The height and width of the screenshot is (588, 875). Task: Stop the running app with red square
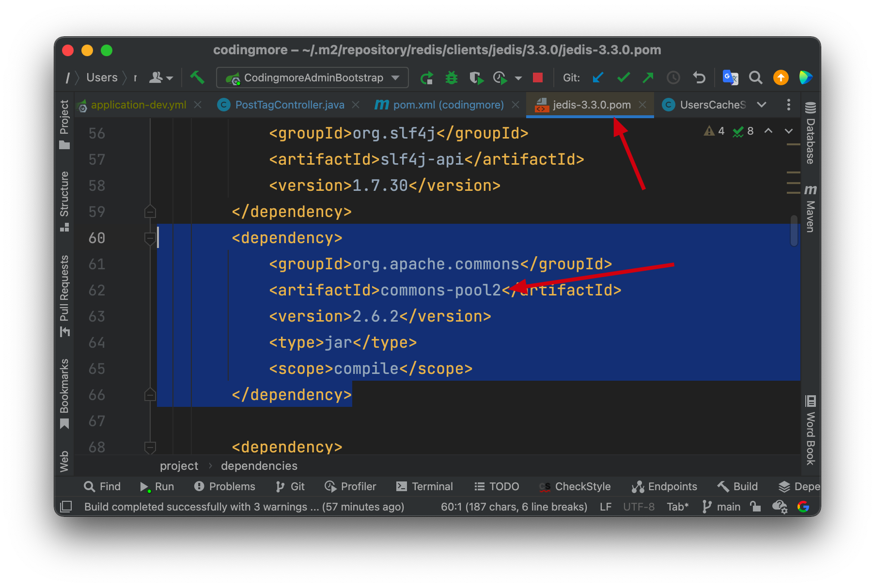[537, 77]
